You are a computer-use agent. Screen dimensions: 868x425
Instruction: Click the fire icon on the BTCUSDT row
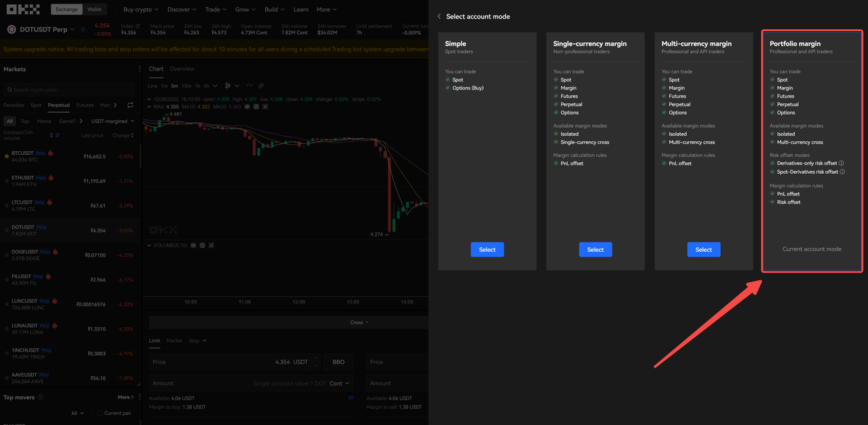(x=50, y=153)
